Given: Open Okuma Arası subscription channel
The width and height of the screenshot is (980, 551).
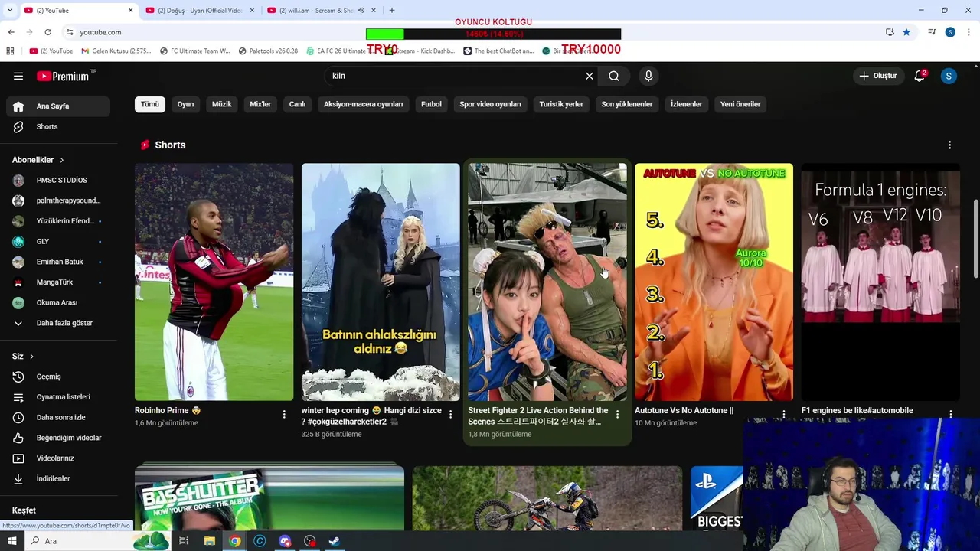Looking at the screenshot, I should (x=58, y=302).
